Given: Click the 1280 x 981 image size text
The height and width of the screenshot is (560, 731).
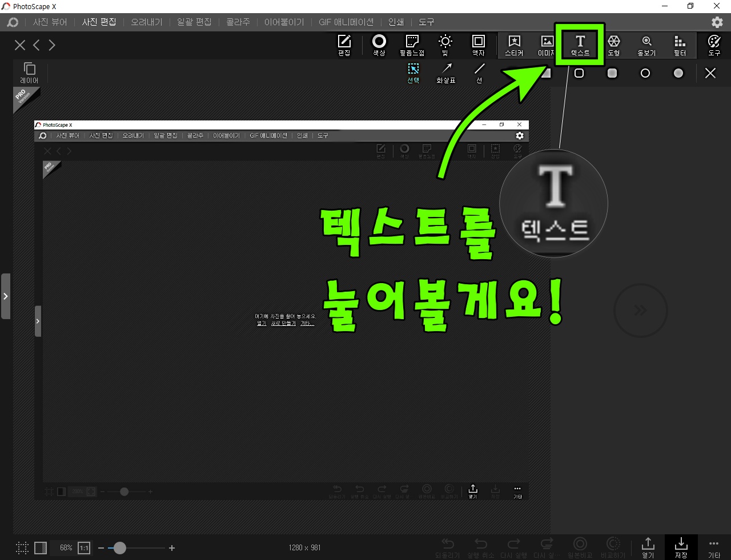Looking at the screenshot, I should click(304, 547).
